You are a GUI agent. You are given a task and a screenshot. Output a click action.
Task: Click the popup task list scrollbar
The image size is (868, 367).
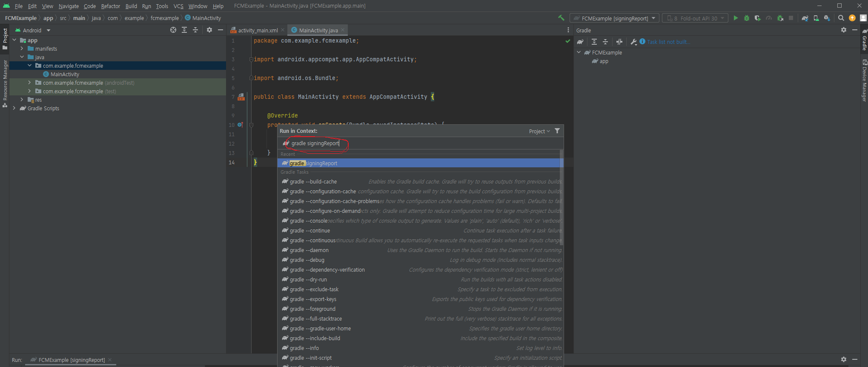[561, 198]
